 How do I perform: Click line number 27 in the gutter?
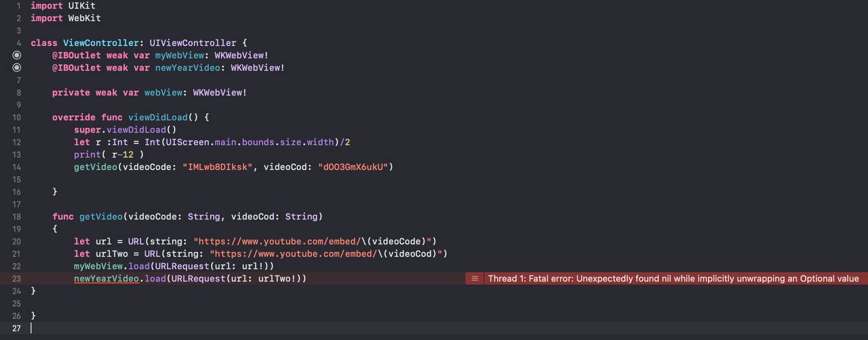pyautogui.click(x=16, y=328)
